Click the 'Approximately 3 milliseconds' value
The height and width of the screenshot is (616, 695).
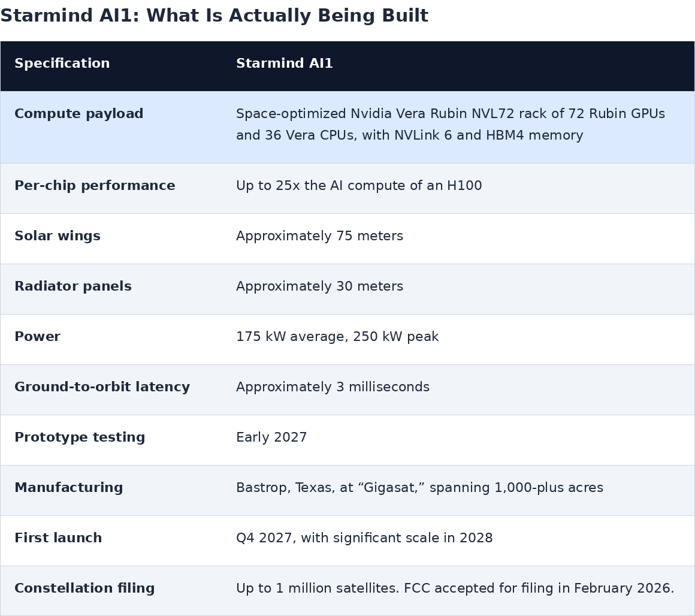tap(333, 387)
